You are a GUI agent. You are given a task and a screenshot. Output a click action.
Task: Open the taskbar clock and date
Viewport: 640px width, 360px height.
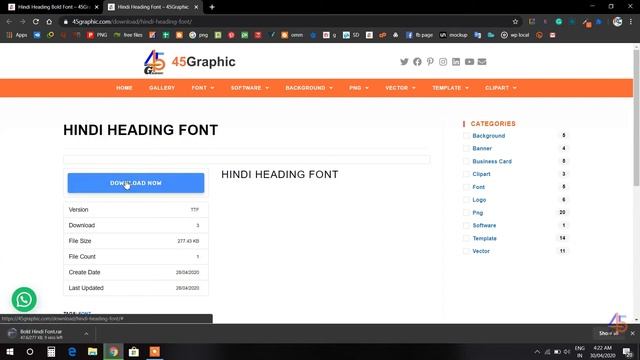tap(602, 352)
